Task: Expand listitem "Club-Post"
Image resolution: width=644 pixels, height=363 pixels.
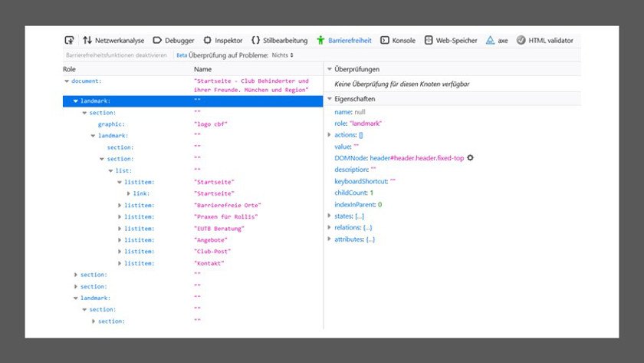Action: [x=120, y=252]
